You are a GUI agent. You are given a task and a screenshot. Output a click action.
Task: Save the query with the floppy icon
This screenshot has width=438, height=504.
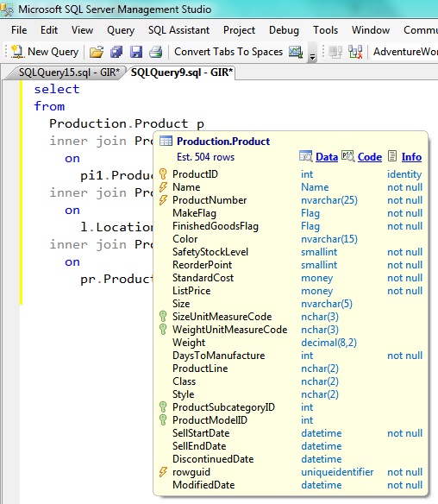[136, 52]
